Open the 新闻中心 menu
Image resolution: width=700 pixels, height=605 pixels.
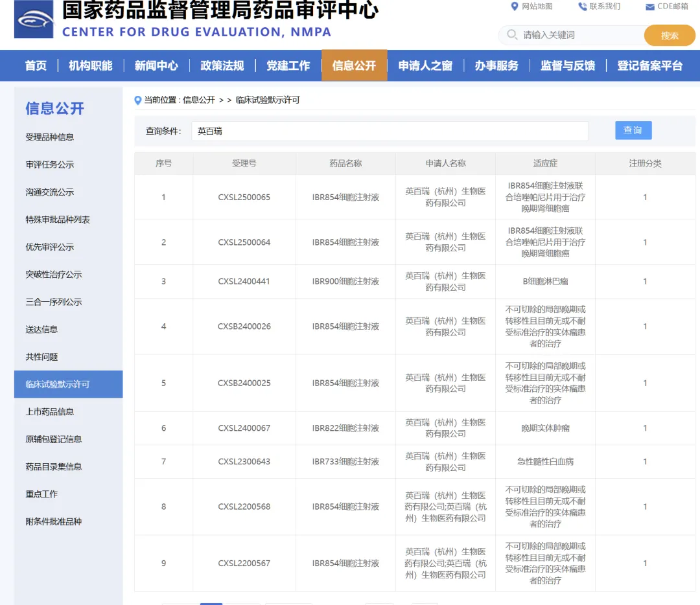pos(156,65)
